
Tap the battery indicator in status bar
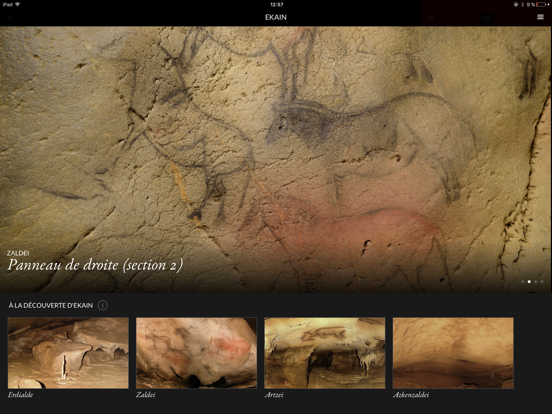[542, 5]
